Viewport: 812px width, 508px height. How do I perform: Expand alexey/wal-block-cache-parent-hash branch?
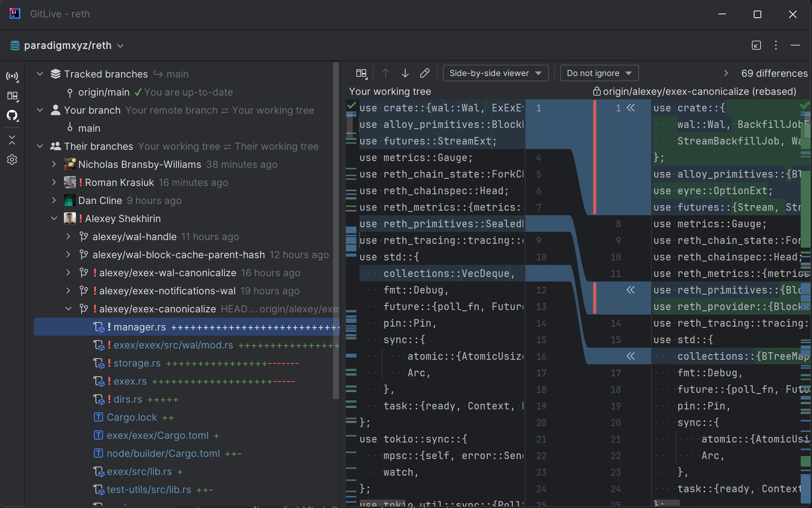click(x=68, y=255)
